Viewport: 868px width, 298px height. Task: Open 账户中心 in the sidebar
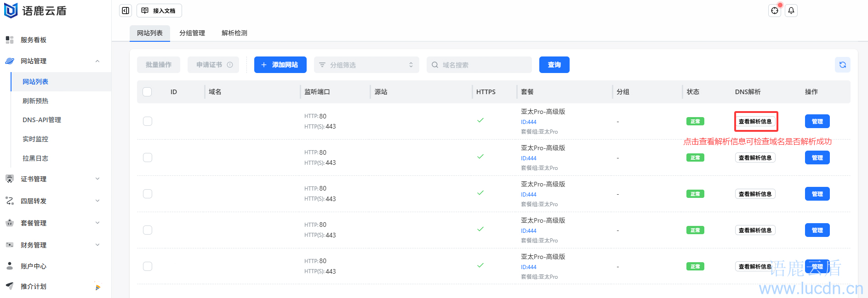pyautogui.click(x=34, y=266)
